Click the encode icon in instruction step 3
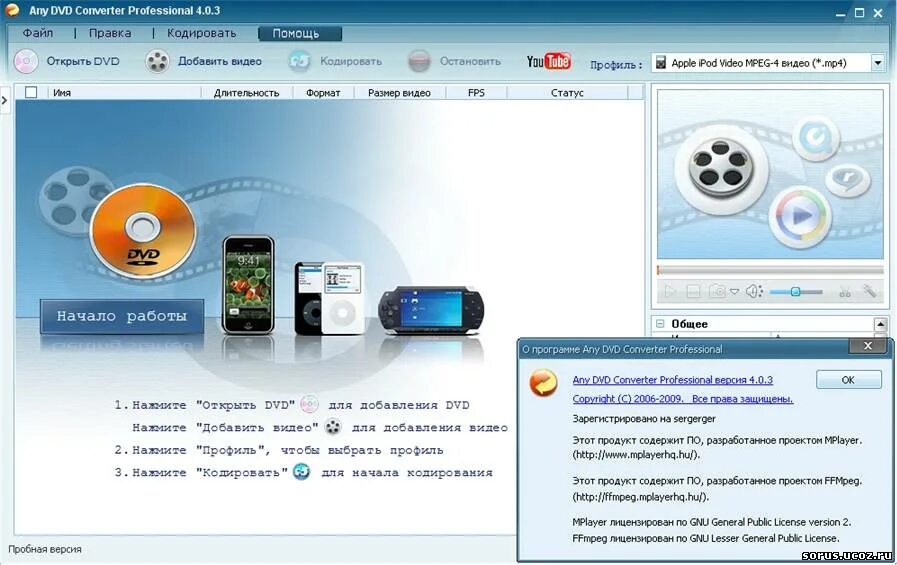 click(x=301, y=472)
